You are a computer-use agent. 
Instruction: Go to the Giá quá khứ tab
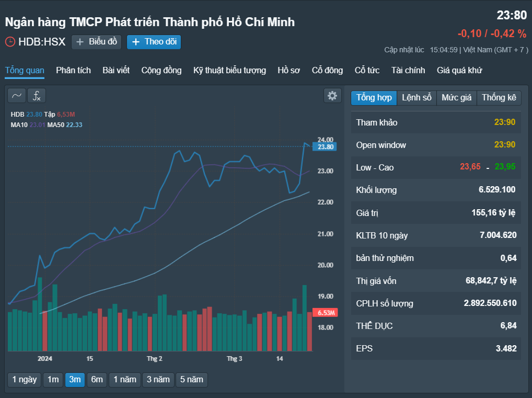[459, 70]
